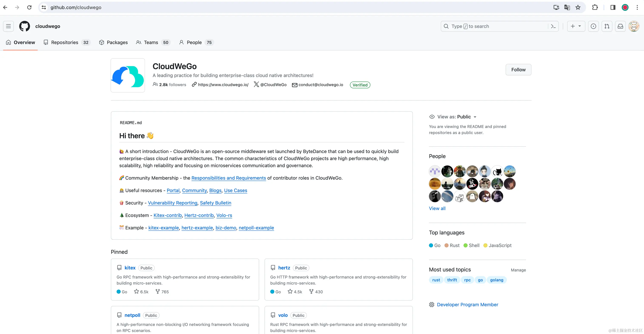Open the user avatar account menu
Image resolution: width=644 pixels, height=334 pixels.
tap(634, 26)
